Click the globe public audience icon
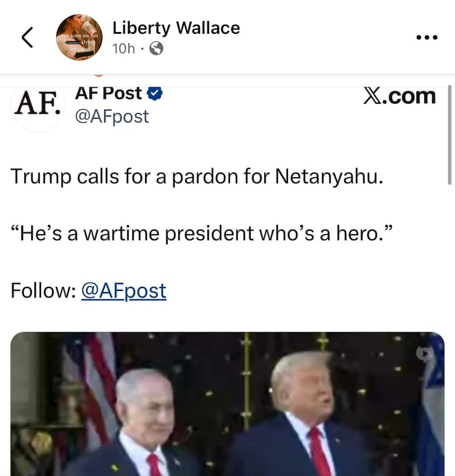 pyautogui.click(x=156, y=48)
